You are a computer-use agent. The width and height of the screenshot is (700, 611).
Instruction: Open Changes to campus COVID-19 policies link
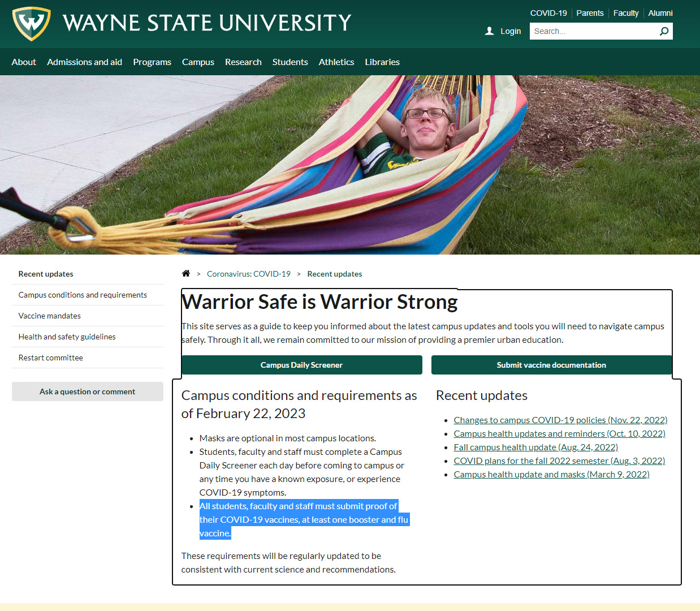tap(560, 420)
